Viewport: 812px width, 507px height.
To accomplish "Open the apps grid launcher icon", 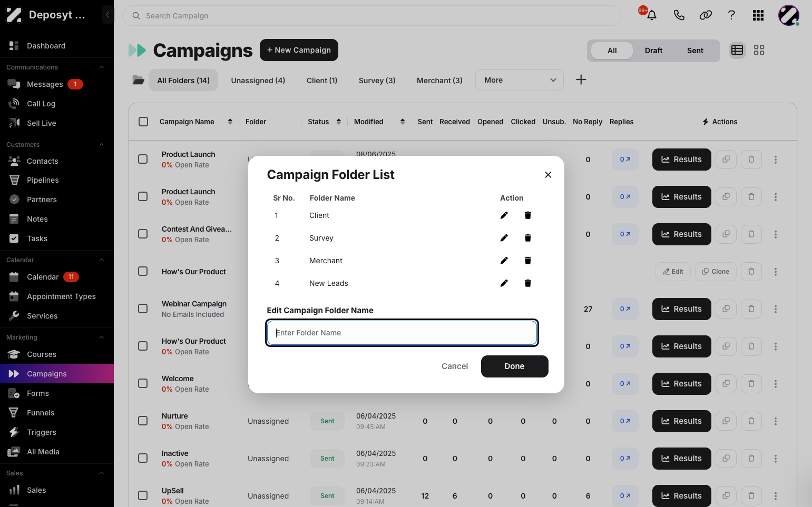I will 758,15.
